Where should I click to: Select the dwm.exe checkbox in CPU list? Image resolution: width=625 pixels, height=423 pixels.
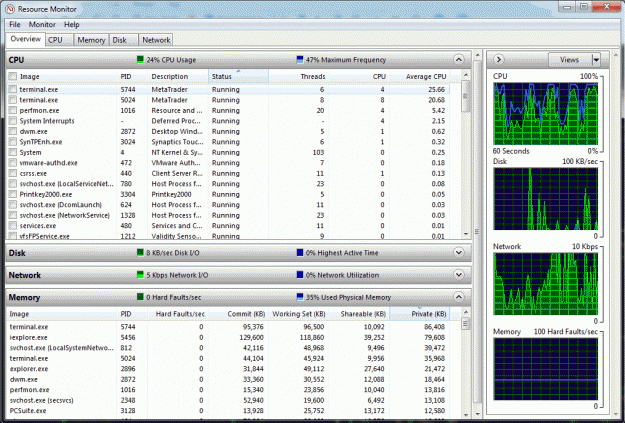pyautogui.click(x=13, y=131)
